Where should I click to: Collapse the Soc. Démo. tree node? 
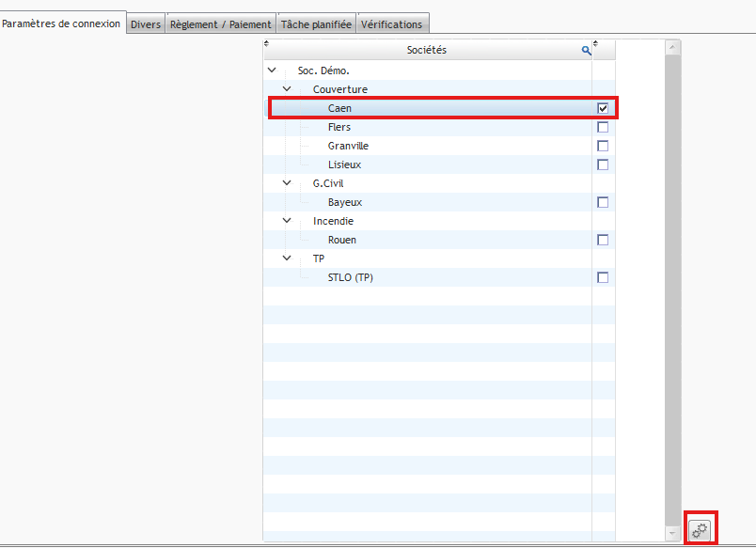coord(272,70)
